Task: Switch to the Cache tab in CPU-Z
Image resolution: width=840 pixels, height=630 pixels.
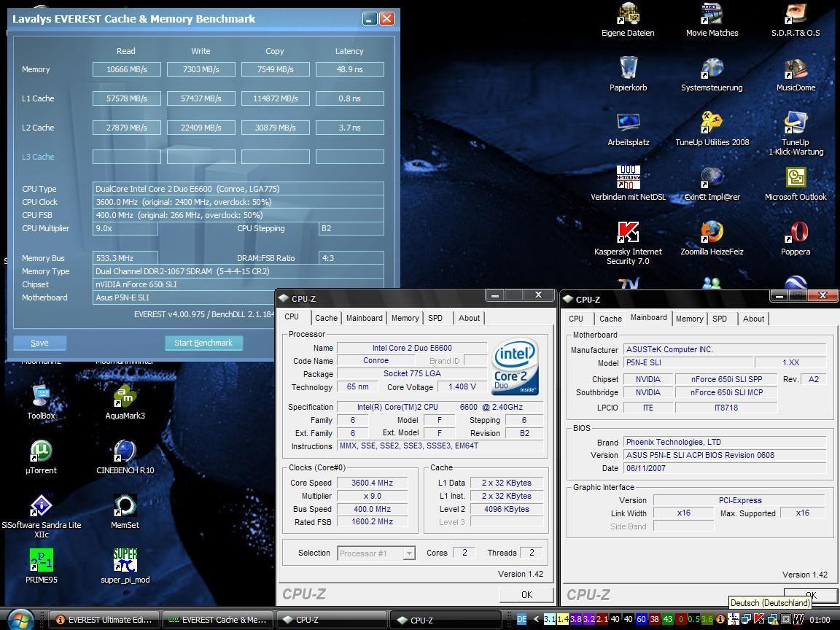Action: tap(326, 318)
